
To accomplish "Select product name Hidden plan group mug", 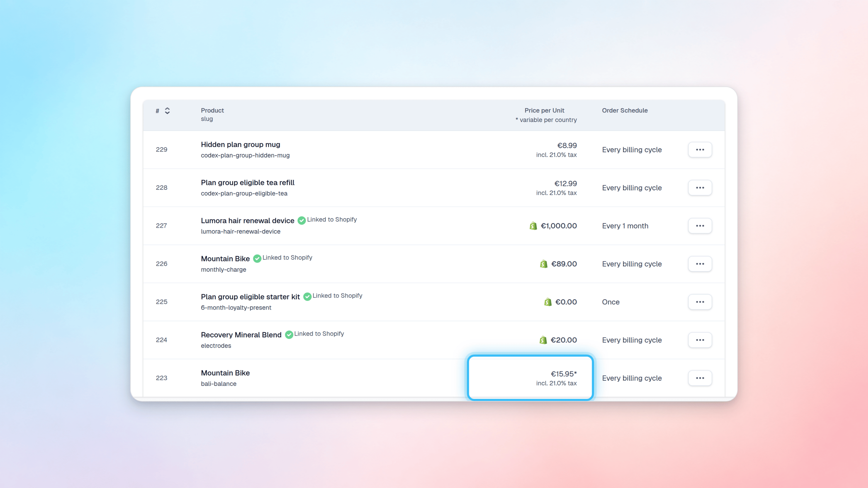I will pos(241,145).
